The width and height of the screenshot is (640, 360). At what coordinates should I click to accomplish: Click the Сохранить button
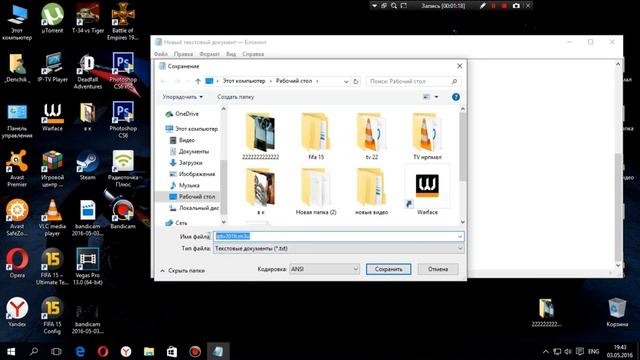[389, 269]
